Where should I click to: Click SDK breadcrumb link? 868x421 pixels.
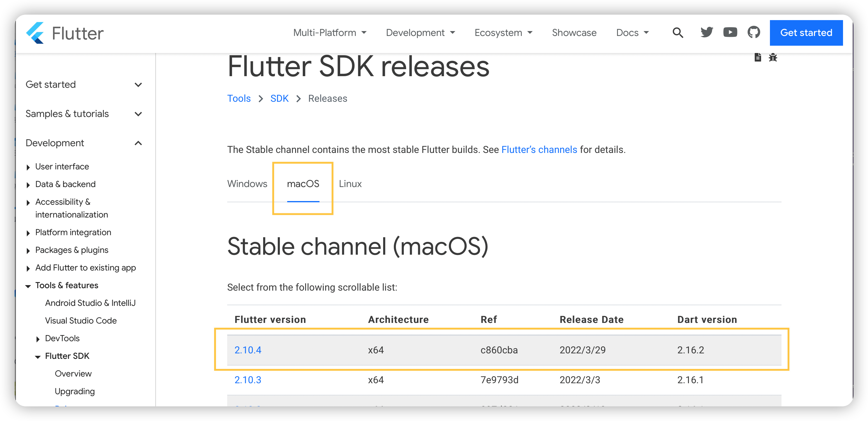pyautogui.click(x=279, y=98)
